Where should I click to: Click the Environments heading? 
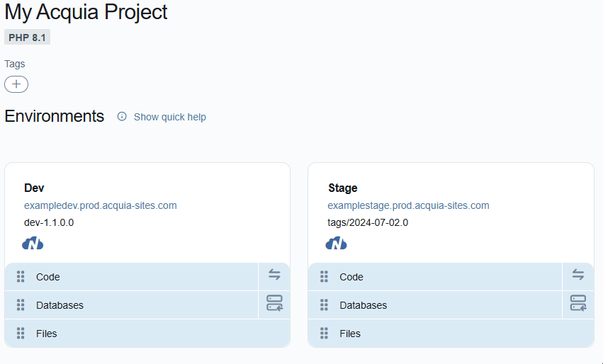55,116
